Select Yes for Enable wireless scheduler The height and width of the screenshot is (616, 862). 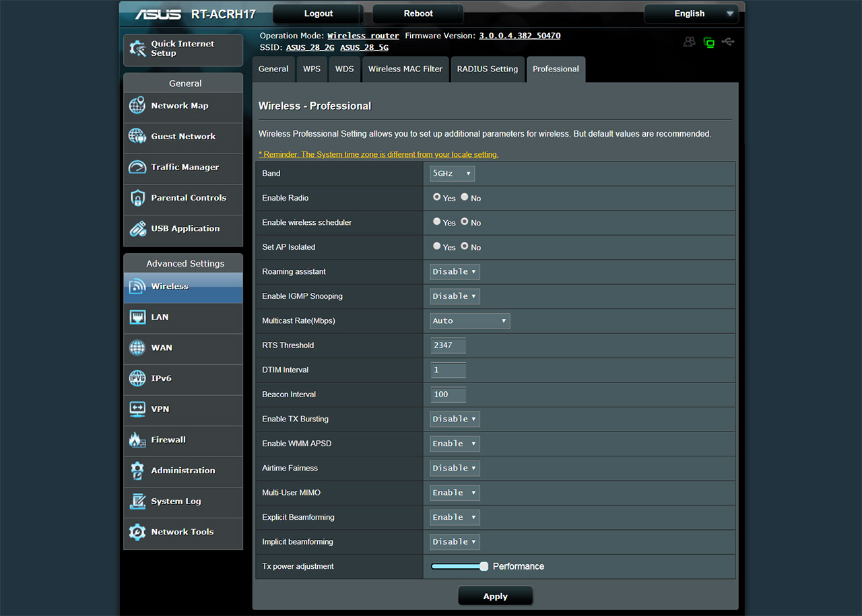coord(437,221)
